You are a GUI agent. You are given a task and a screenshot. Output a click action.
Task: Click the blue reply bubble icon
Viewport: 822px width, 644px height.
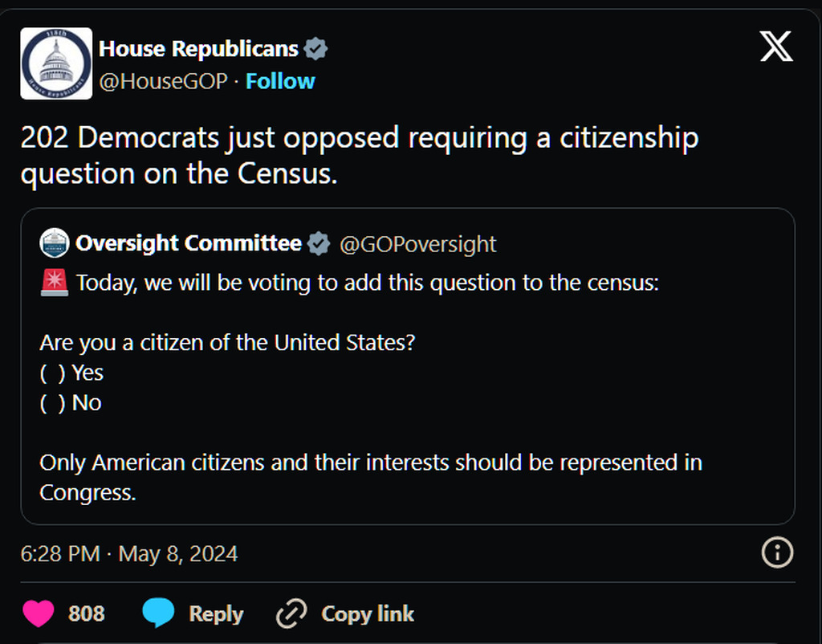coord(158,614)
